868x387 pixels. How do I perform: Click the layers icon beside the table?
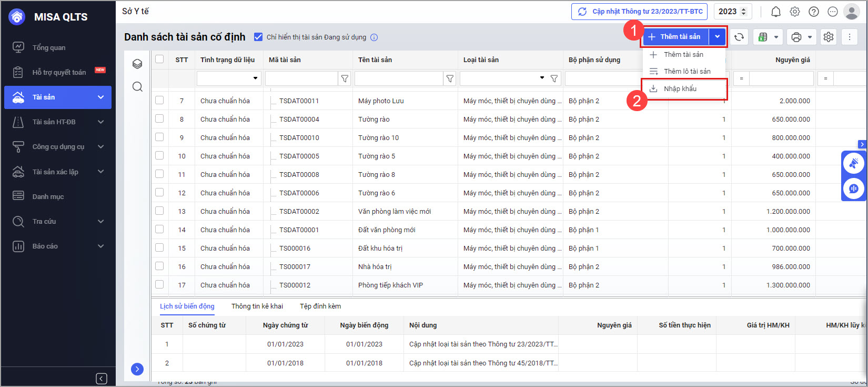point(137,64)
